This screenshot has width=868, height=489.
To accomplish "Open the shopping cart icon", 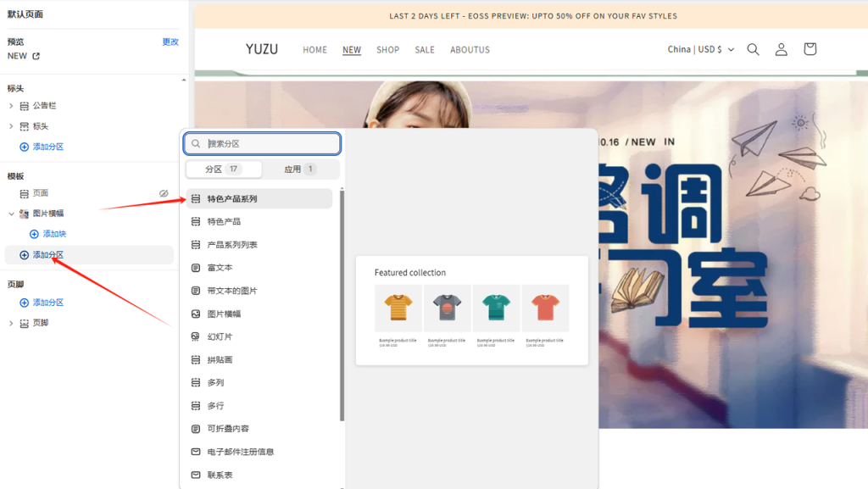I will pyautogui.click(x=810, y=49).
